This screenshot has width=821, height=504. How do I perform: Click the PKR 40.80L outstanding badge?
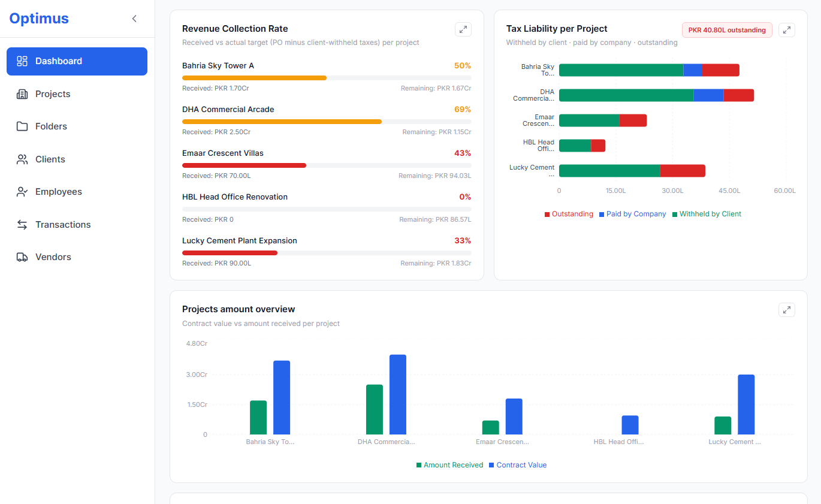pos(727,30)
